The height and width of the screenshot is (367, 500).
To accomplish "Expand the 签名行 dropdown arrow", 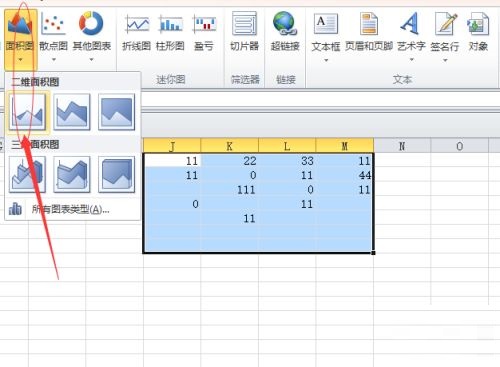I will pos(445,60).
